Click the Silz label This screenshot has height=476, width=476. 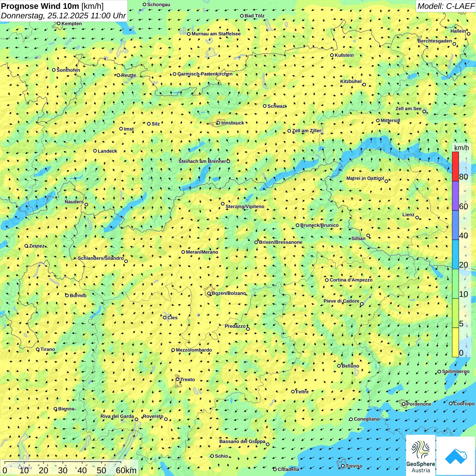coord(156,124)
